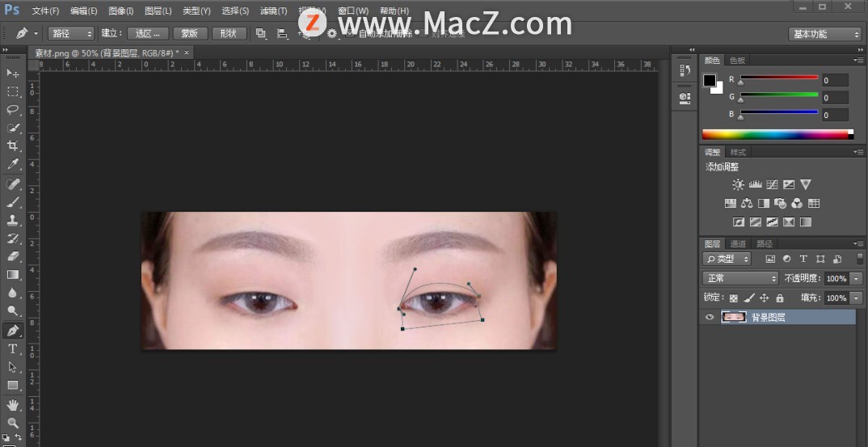Select the Quick Selection tool
The image size is (868, 447).
12,128
